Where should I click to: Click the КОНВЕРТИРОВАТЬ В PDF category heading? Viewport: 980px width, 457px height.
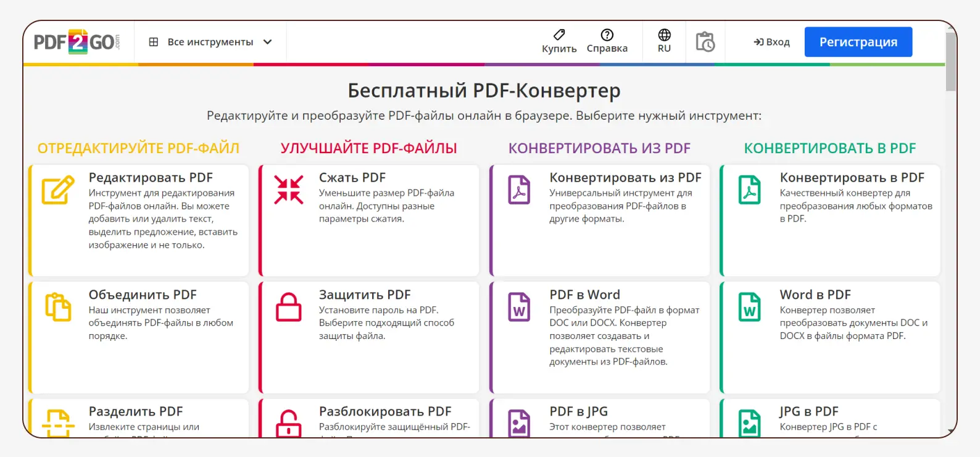830,148
